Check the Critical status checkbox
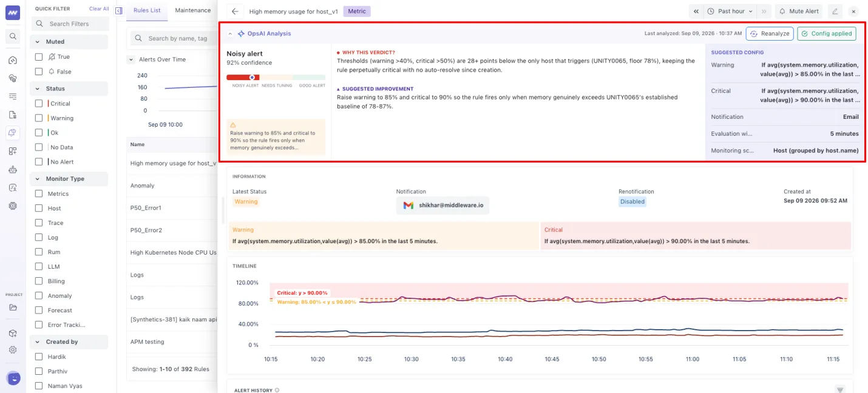 click(x=39, y=103)
